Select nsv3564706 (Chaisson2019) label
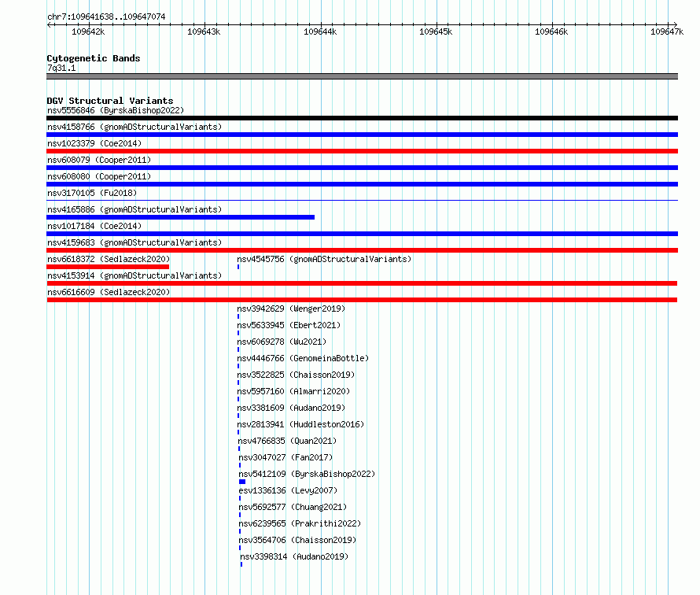The image size is (700, 595). [x=298, y=540]
